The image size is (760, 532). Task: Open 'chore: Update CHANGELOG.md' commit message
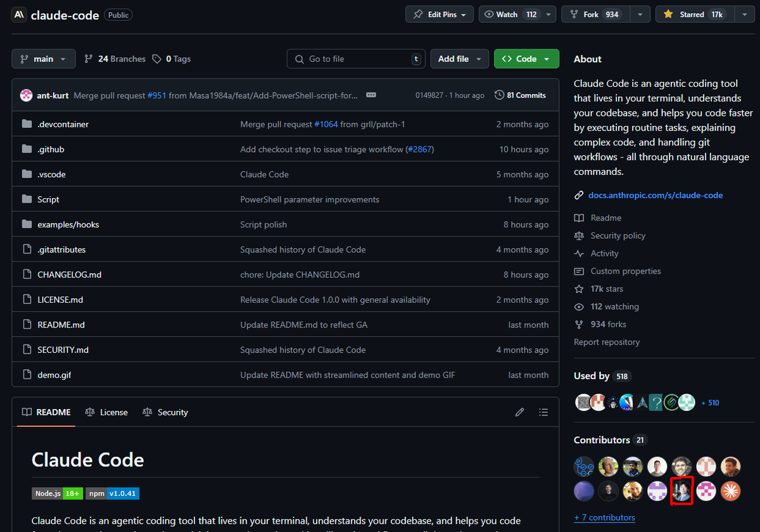click(x=300, y=274)
